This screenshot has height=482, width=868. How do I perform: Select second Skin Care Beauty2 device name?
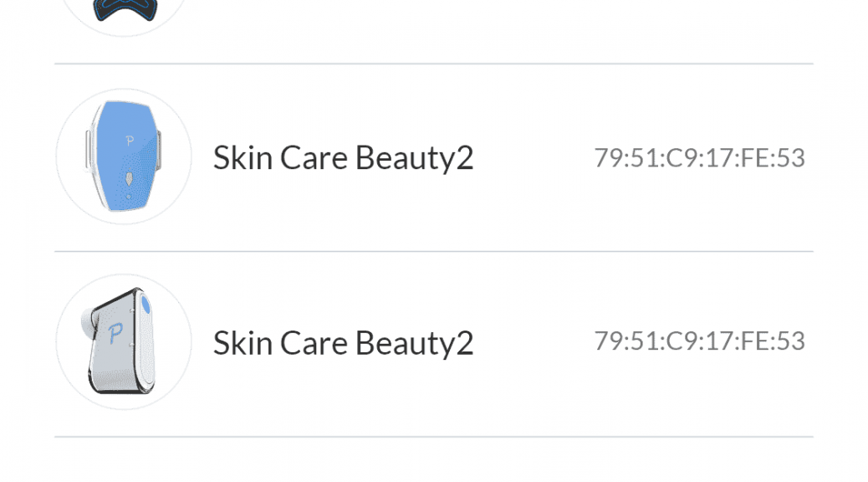point(343,343)
